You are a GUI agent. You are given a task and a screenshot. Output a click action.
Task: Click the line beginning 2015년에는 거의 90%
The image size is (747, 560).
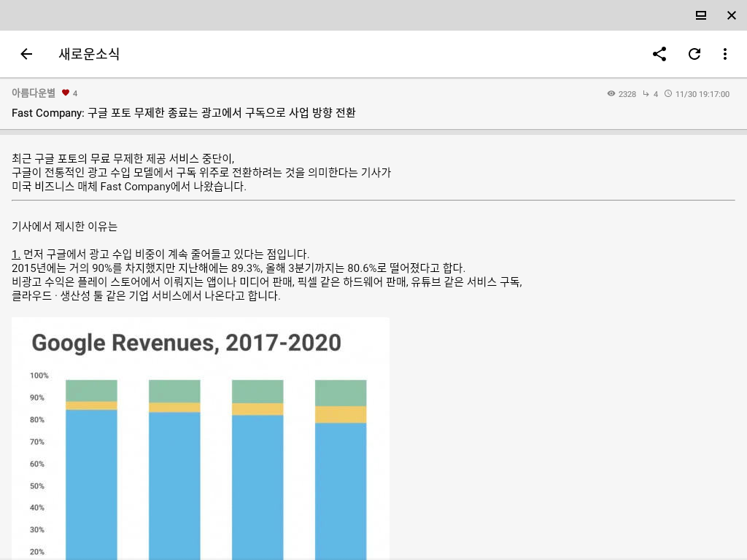(x=239, y=268)
